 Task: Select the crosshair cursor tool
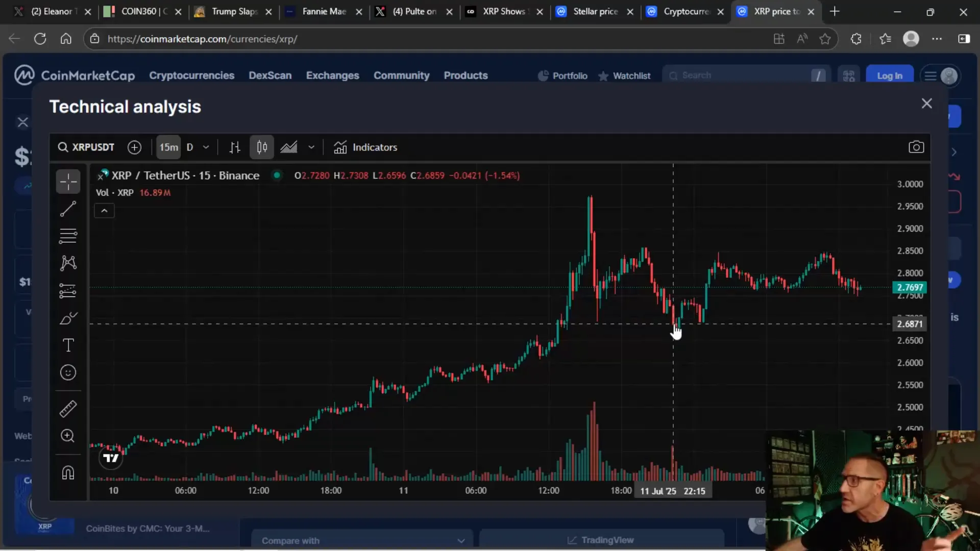(68, 182)
